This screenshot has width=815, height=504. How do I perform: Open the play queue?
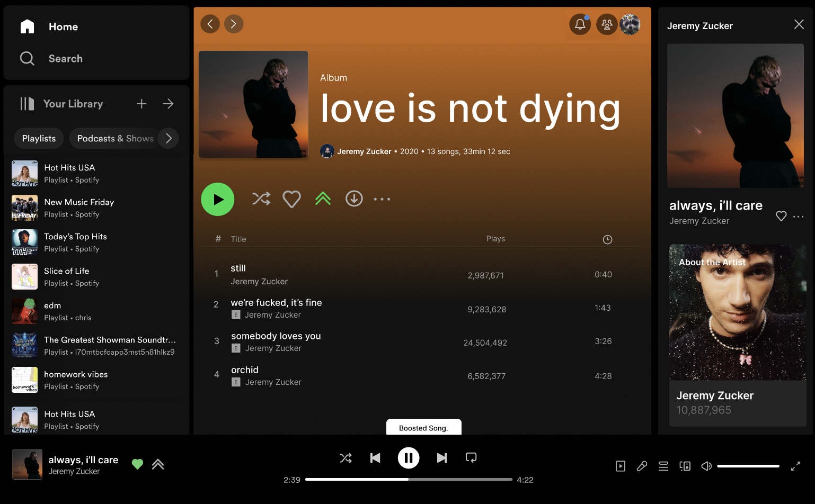click(663, 466)
